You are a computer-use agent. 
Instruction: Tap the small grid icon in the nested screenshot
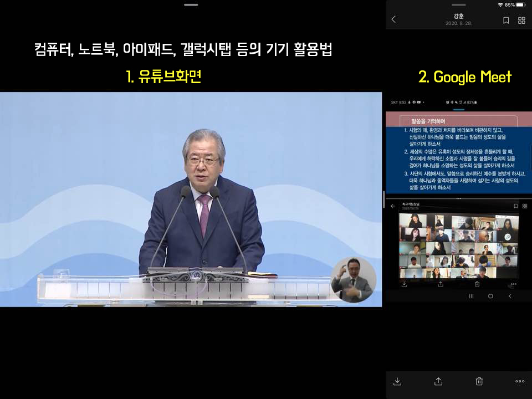click(x=525, y=206)
